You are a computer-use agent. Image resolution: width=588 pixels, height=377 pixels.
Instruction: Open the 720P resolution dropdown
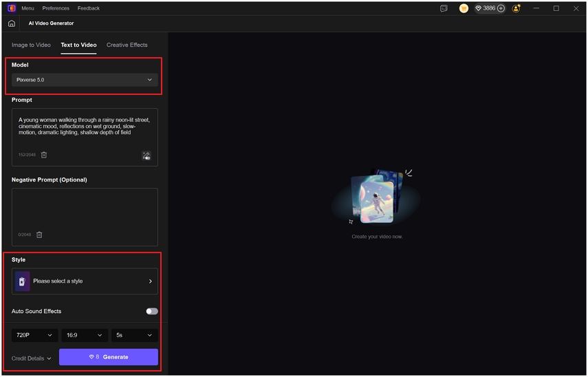coord(34,335)
